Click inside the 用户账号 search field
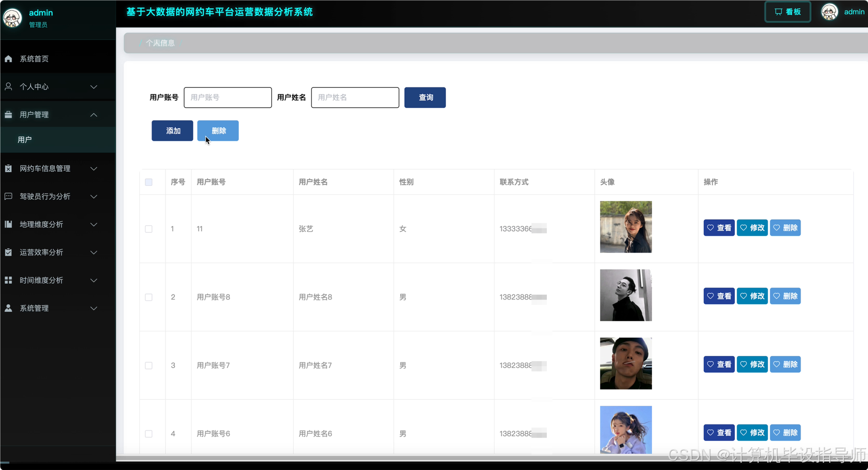868x470 pixels. [227, 98]
